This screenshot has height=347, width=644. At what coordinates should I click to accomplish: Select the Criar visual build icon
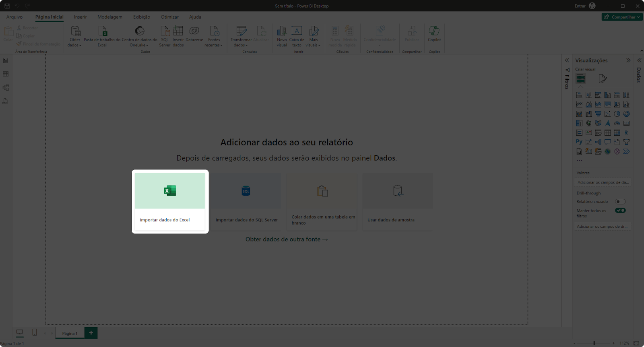point(580,78)
